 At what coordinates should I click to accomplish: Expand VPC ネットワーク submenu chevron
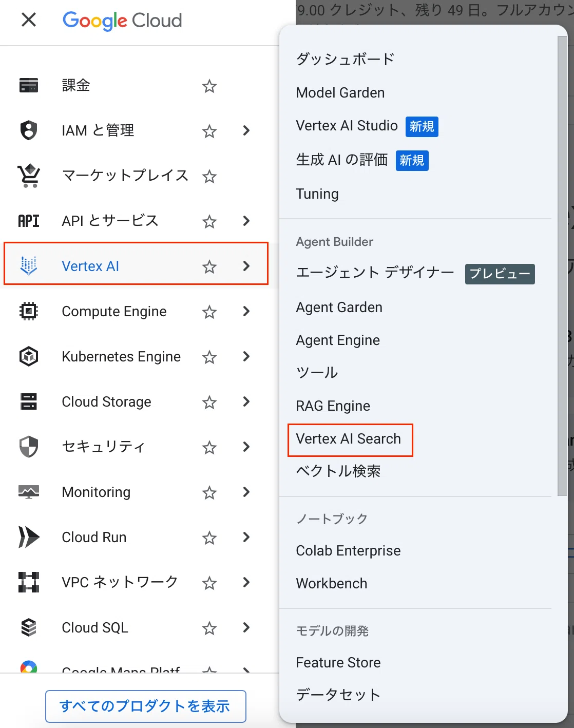[x=246, y=582]
